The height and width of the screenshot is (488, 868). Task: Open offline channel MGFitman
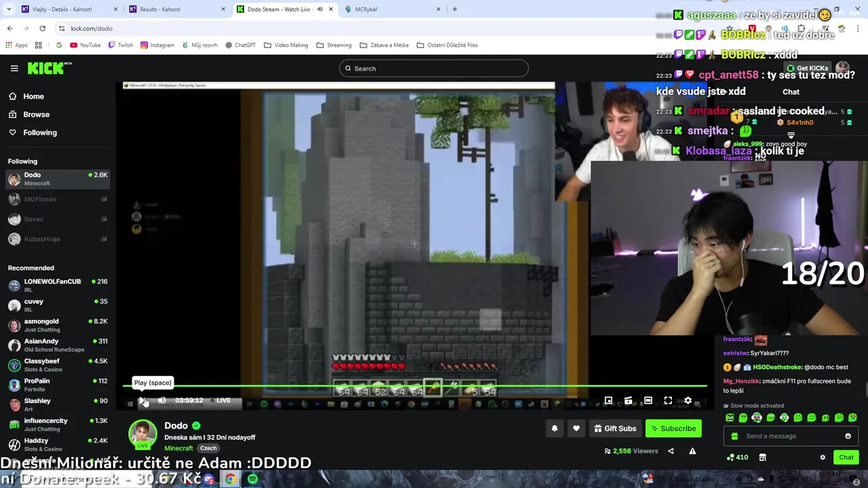tap(58, 199)
